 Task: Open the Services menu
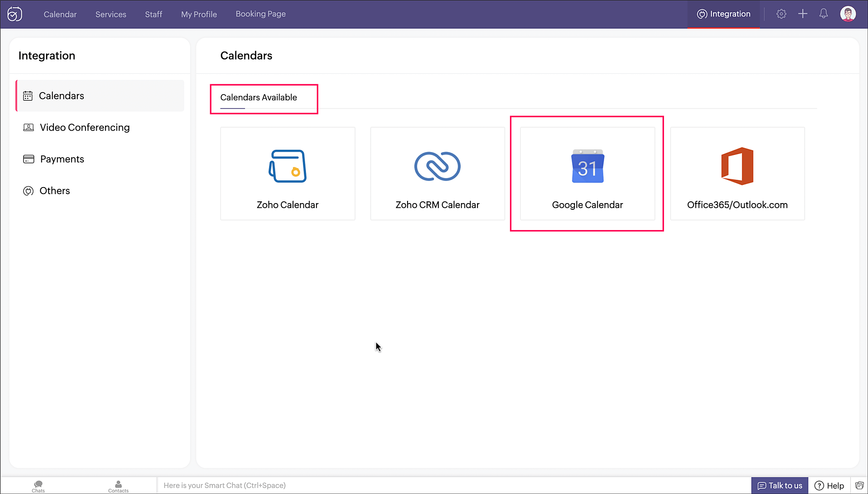click(111, 14)
